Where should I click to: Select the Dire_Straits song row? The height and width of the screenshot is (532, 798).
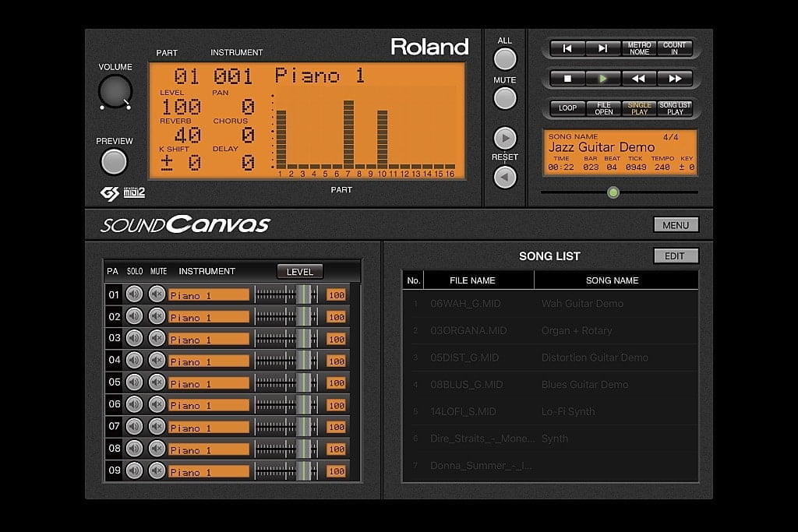(x=550, y=439)
